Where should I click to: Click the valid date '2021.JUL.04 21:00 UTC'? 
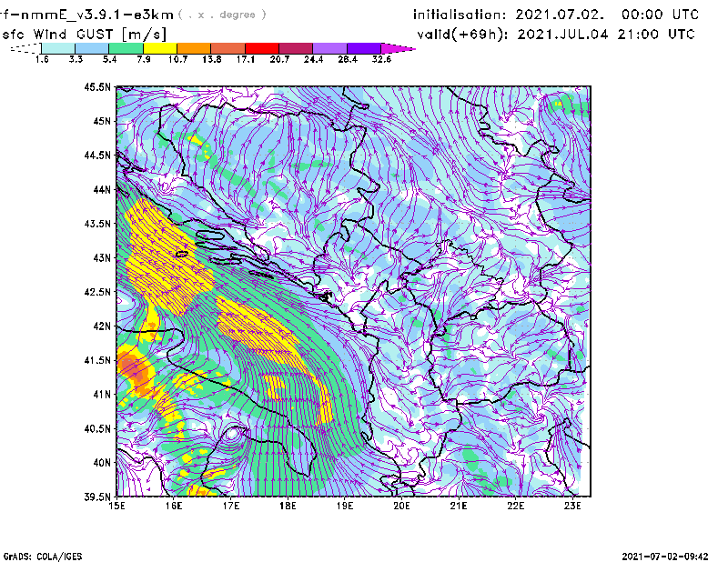coord(606,35)
